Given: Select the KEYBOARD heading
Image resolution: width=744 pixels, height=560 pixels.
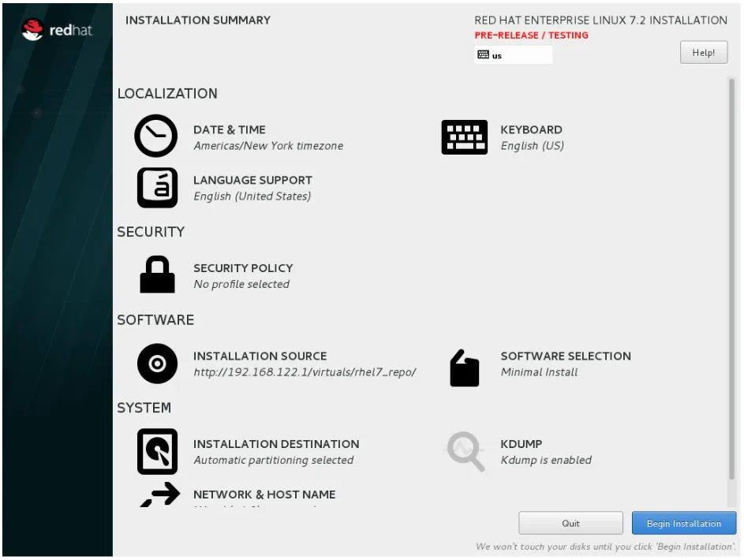Looking at the screenshot, I should coord(531,129).
